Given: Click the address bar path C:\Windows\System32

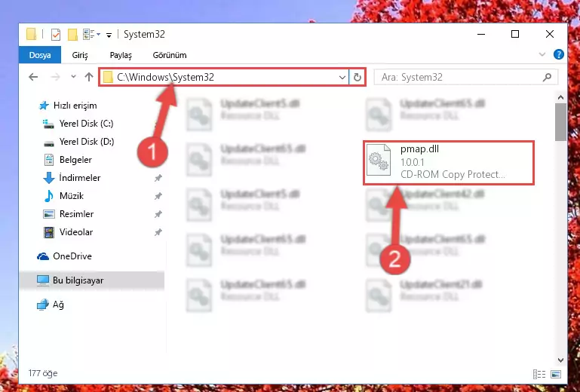Looking at the screenshot, I should 165,77.
